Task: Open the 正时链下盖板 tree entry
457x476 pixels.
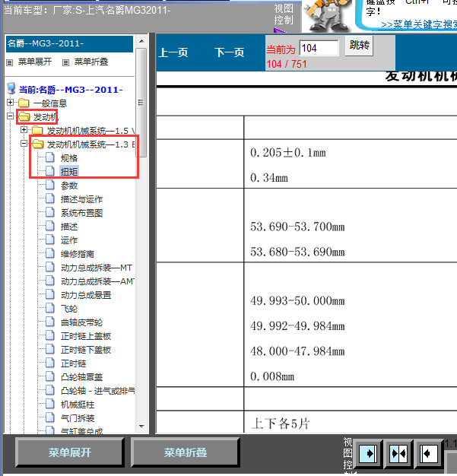Action: [x=86, y=350]
